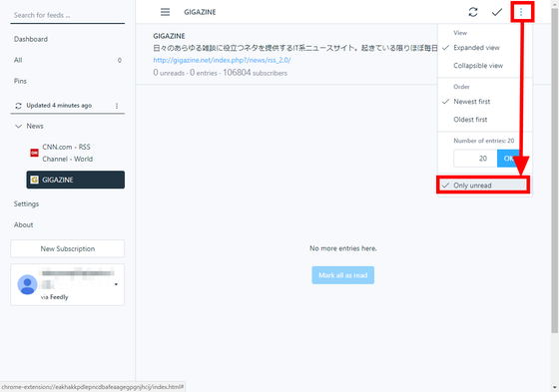Click the '0 unreads' count text
Viewport: 559px width, 392px height.
tap(169, 73)
